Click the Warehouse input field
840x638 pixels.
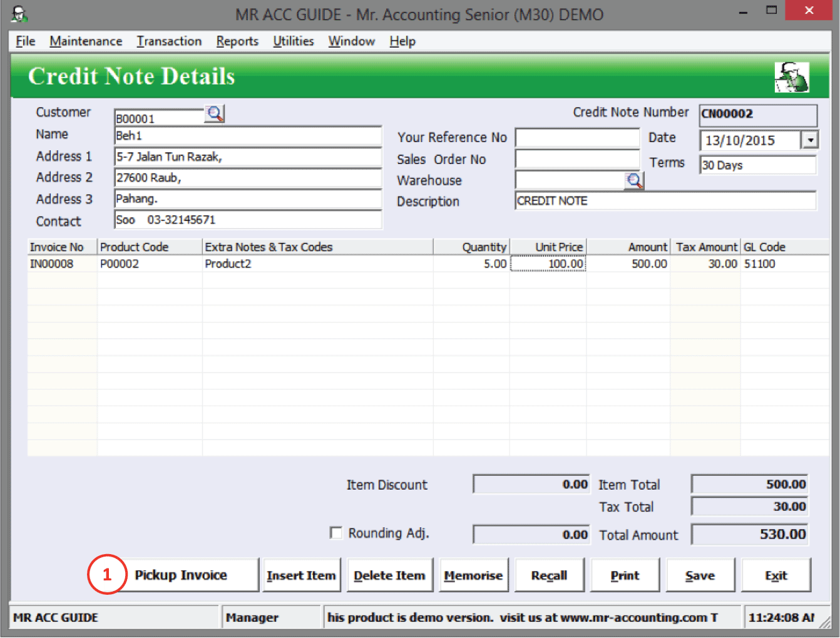point(570,180)
